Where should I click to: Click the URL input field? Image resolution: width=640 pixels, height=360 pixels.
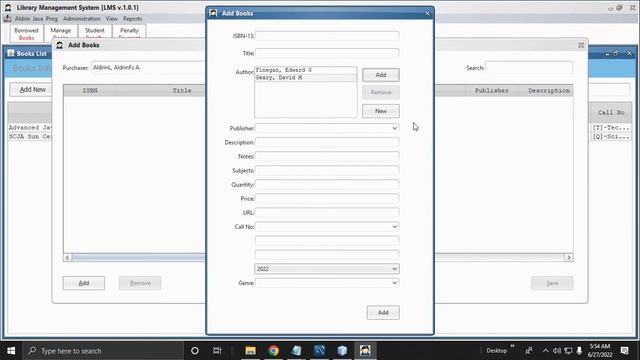pos(327,213)
